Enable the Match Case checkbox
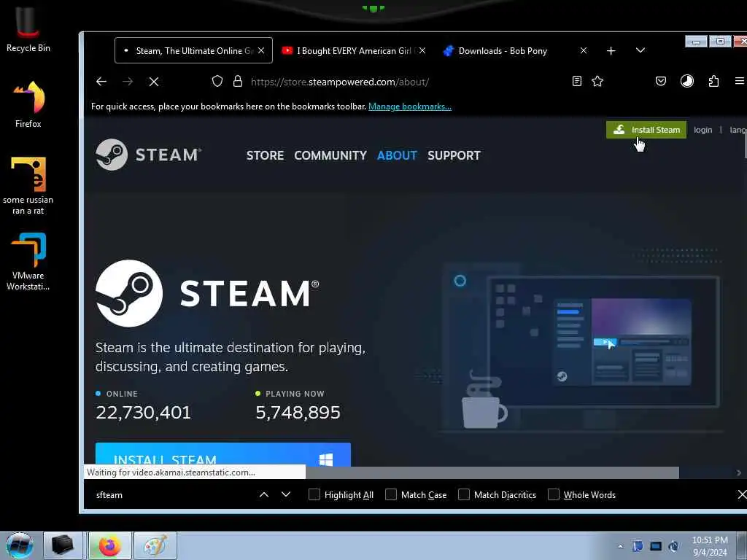 pos(391,495)
